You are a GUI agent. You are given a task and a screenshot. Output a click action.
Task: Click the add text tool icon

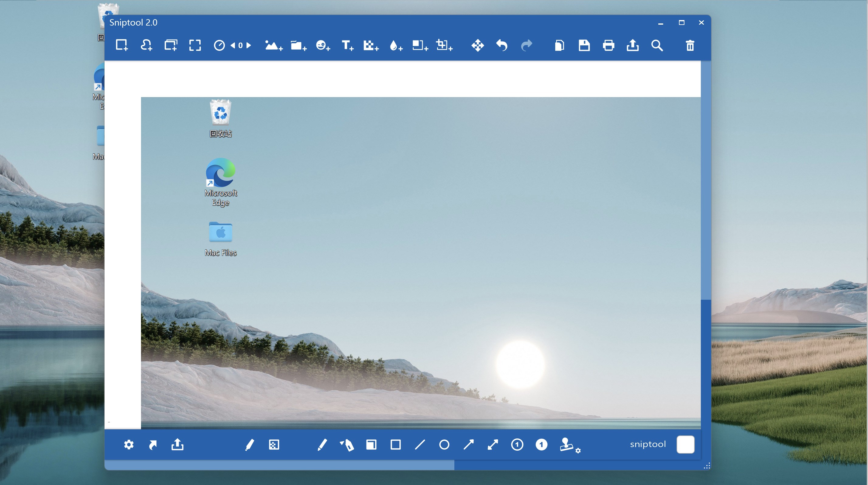347,45
